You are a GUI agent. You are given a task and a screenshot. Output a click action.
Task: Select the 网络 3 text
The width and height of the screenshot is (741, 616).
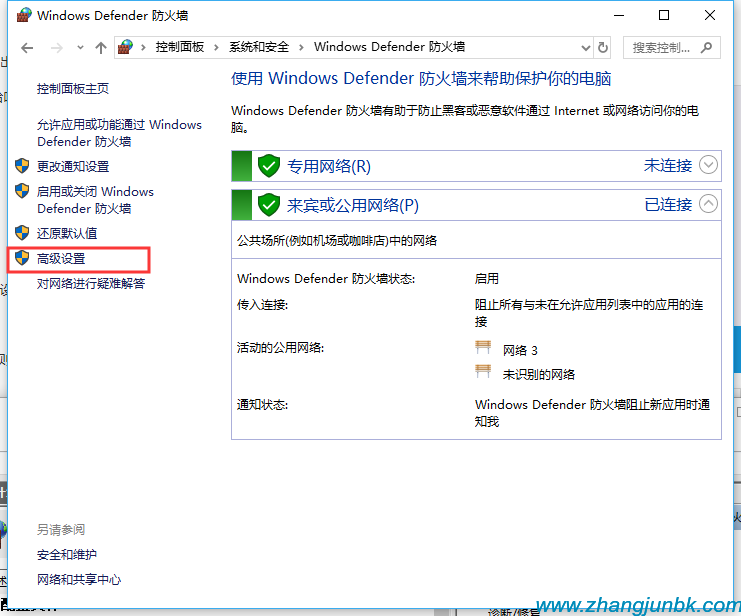(x=520, y=350)
